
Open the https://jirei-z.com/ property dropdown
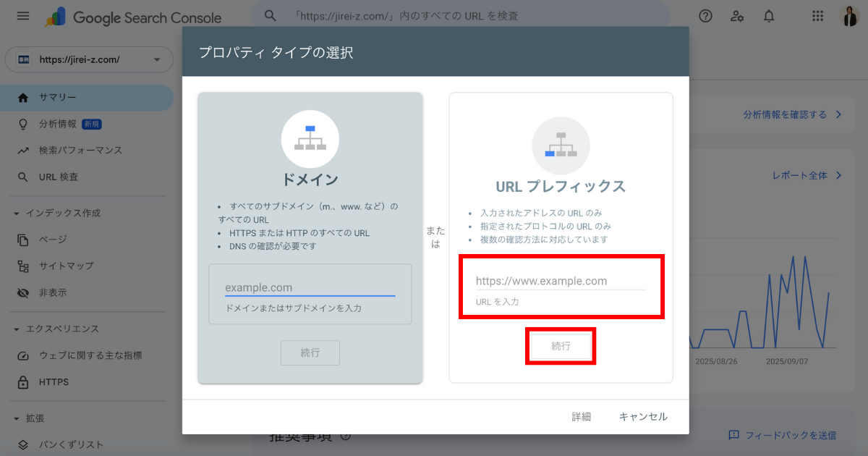(x=89, y=59)
